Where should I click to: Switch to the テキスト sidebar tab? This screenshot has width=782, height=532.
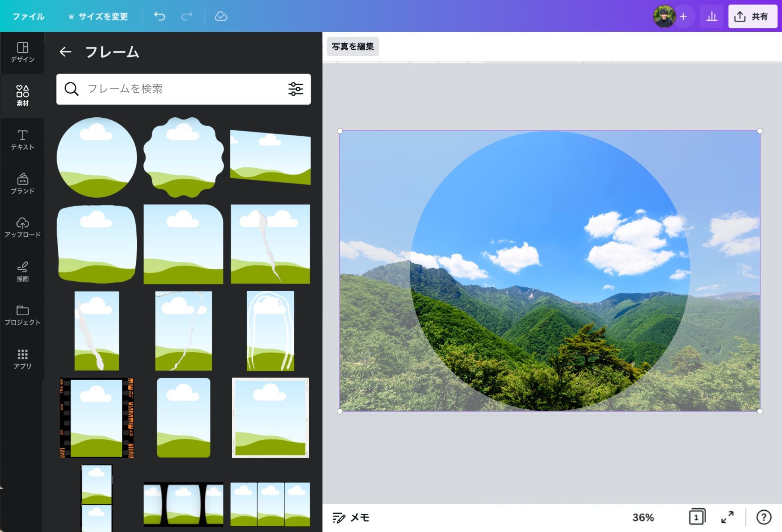[22, 140]
